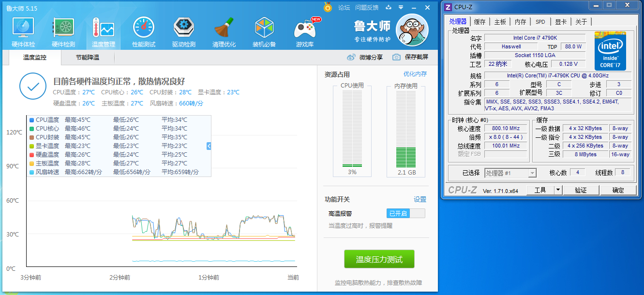Toggle 风扇转速 cyan legend checkbox
Image resolution: width=644 pixels, height=295 pixels.
click(x=32, y=172)
